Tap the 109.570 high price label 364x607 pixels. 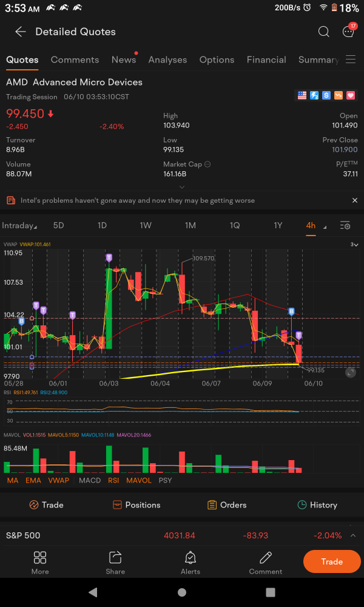pyautogui.click(x=203, y=258)
